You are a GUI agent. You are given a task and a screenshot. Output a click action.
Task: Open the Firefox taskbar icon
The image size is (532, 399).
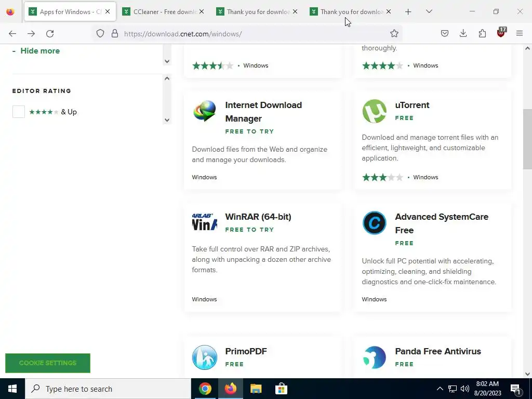[230, 389]
